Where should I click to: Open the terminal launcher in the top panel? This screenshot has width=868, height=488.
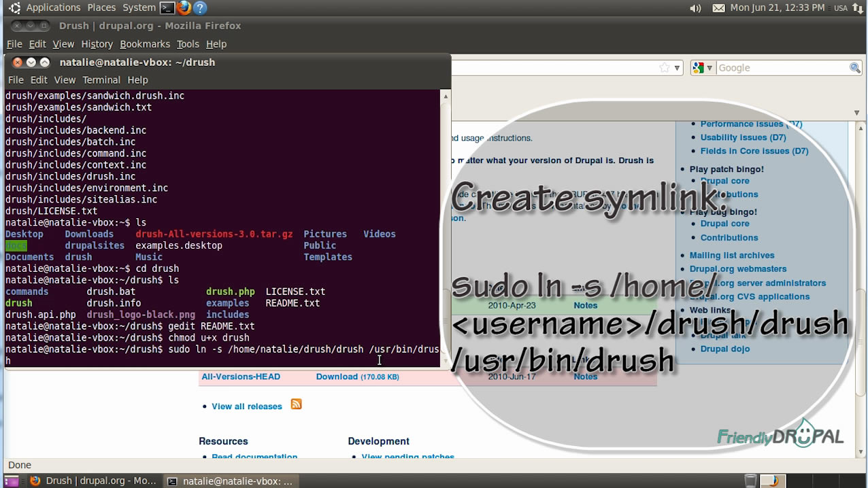(x=167, y=7)
